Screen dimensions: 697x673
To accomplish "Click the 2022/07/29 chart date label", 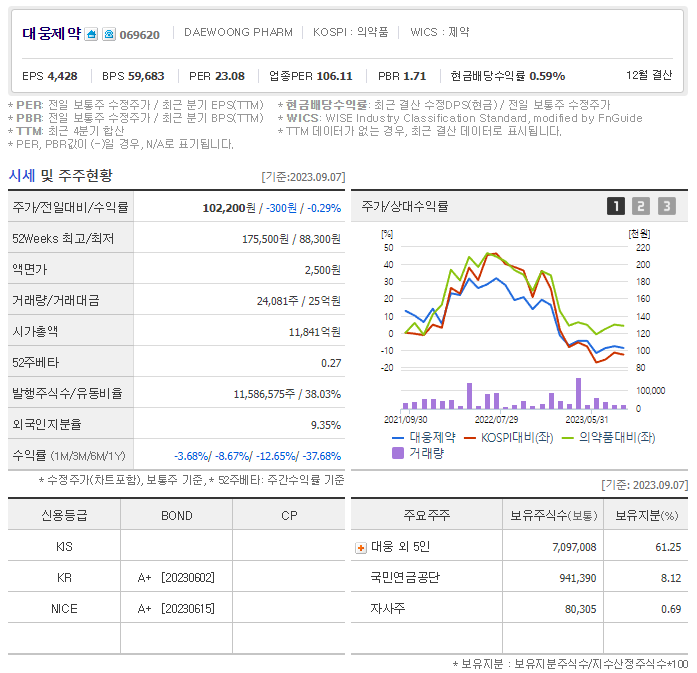I will [x=496, y=420].
